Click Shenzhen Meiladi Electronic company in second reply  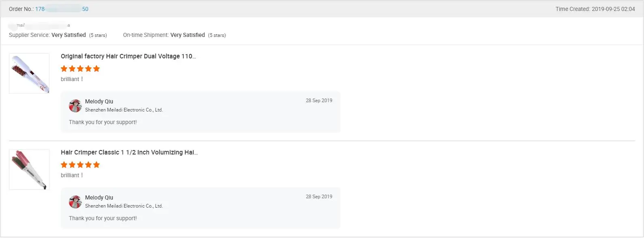click(x=124, y=206)
